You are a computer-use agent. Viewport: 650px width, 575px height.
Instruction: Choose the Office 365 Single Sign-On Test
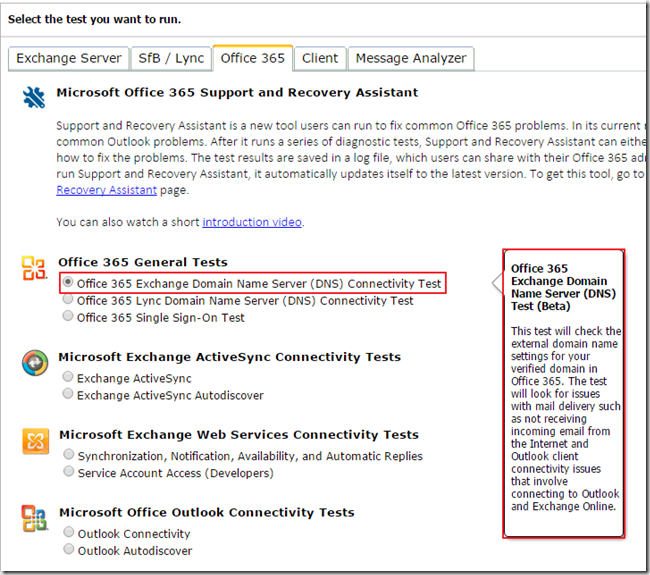pyautogui.click(x=68, y=317)
